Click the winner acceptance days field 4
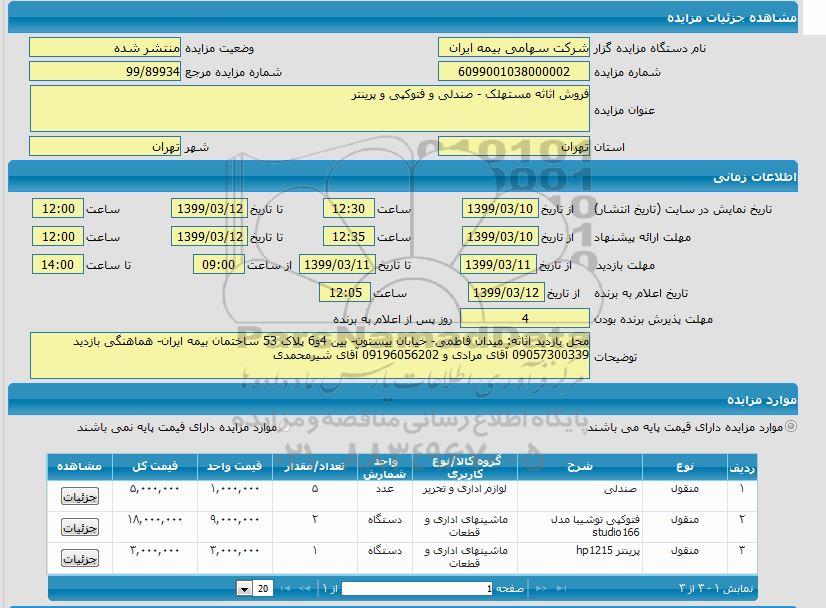 (x=525, y=318)
